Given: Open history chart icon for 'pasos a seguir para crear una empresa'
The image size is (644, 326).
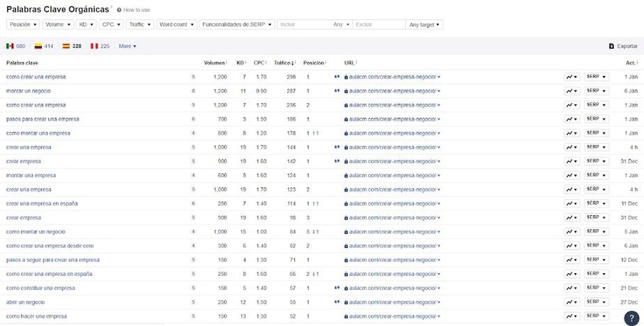Looking at the screenshot, I should [x=572, y=260].
